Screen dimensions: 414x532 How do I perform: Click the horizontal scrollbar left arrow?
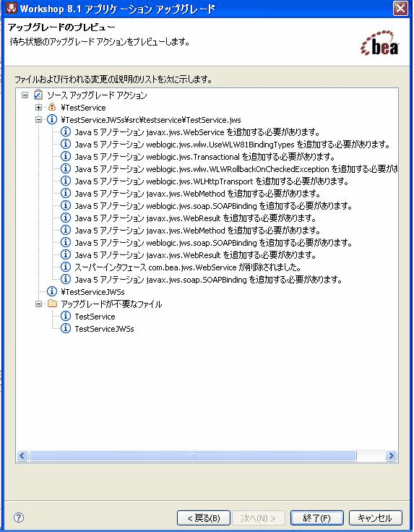tap(22, 455)
